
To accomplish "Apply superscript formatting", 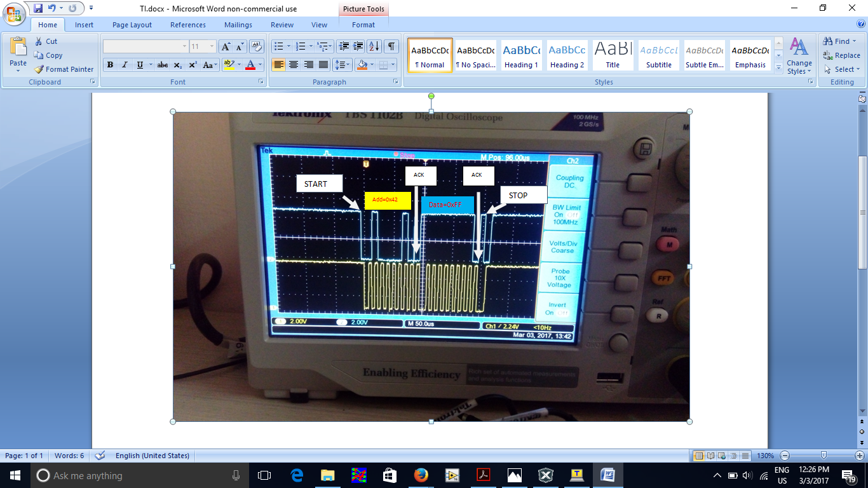I will 193,65.
